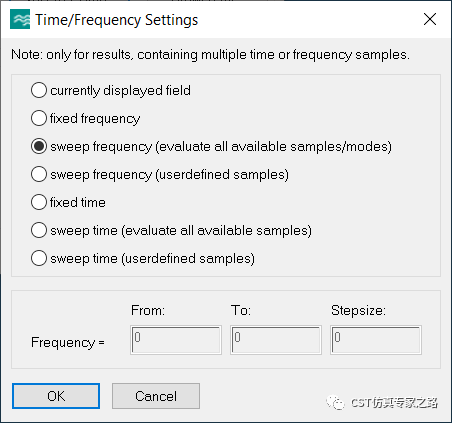Close the Time/Frequency Settings dialog
Viewport: 452px width, 423px height.
tap(430, 19)
